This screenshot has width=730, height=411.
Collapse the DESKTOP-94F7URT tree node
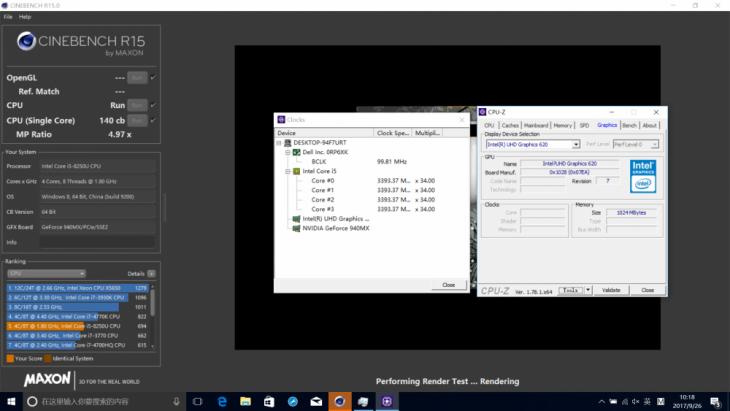[279, 143]
